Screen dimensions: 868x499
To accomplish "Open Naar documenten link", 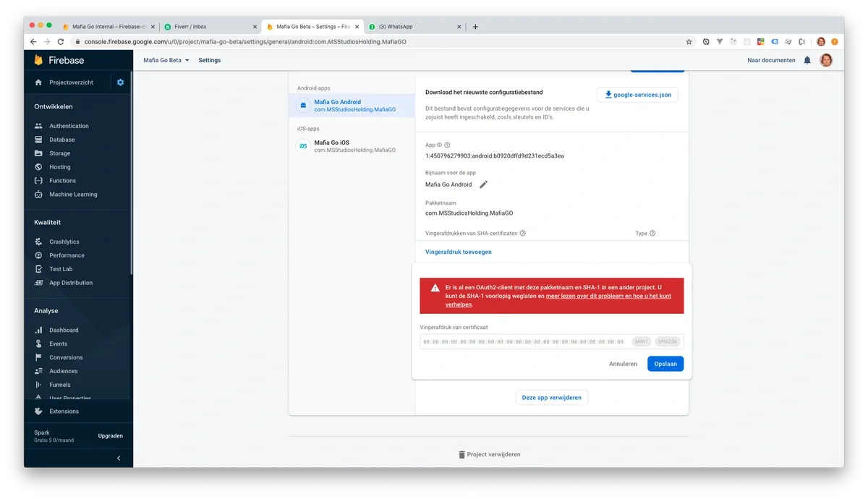I will click(x=771, y=60).
